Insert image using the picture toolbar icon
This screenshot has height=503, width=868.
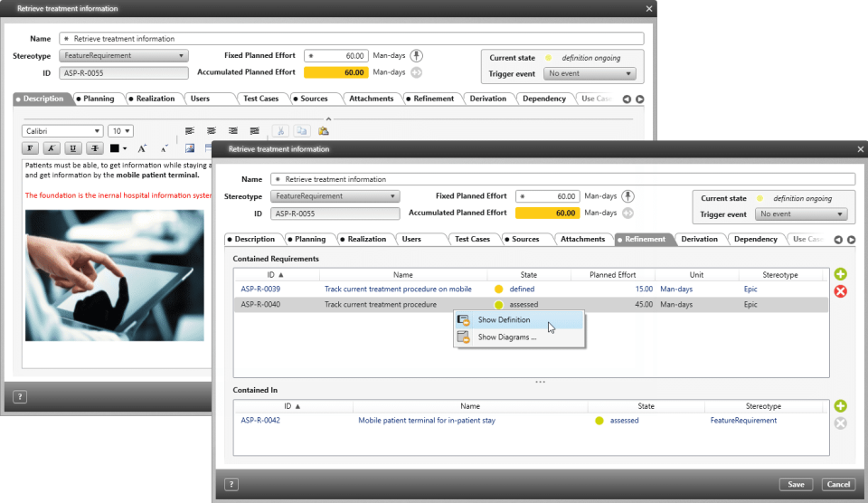click(x=190, y=148)
